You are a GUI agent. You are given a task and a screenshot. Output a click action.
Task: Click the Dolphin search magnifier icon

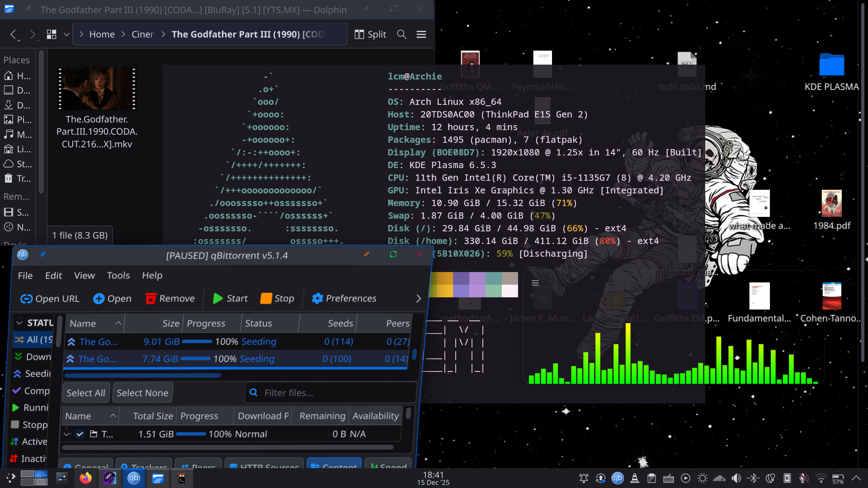401,34
